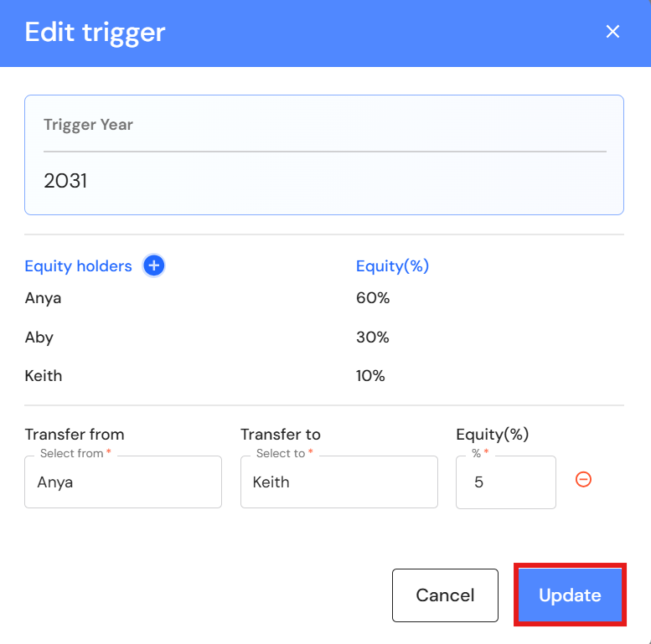Click Anya's 60% equity value
This screenshot has height=644, width=651.
[373, 298]
